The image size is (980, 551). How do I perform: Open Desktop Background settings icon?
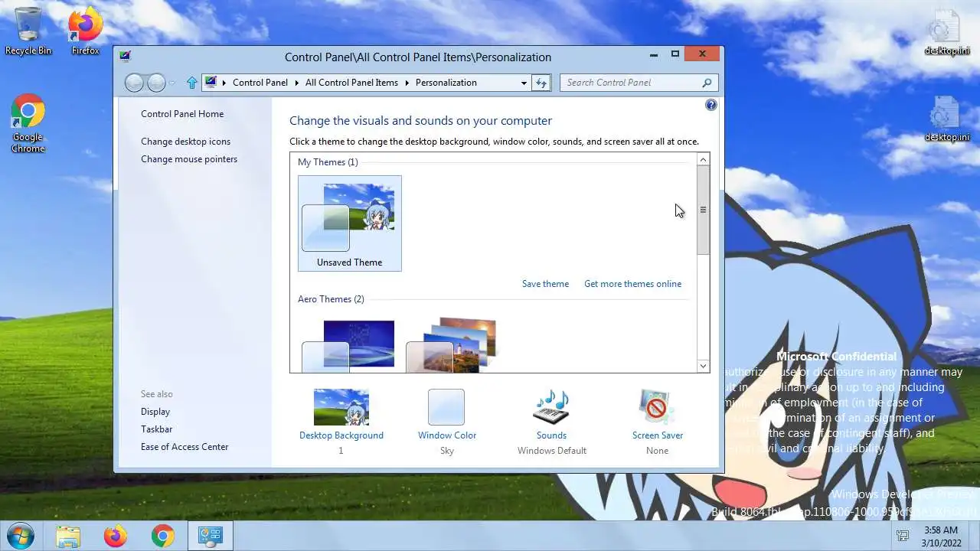point(341,407)
